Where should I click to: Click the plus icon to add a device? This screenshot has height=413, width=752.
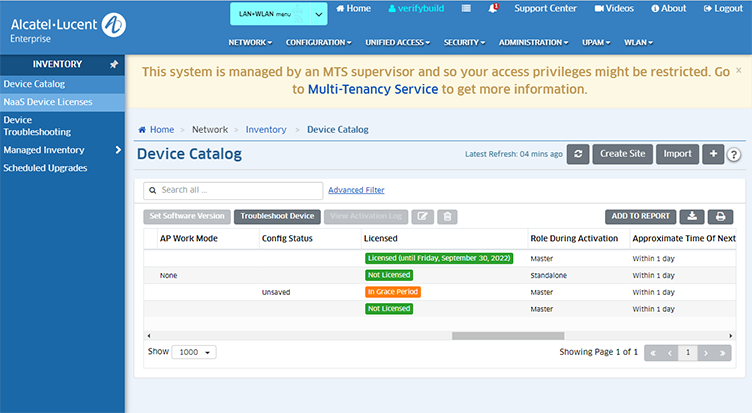click(x=712, y=154)
